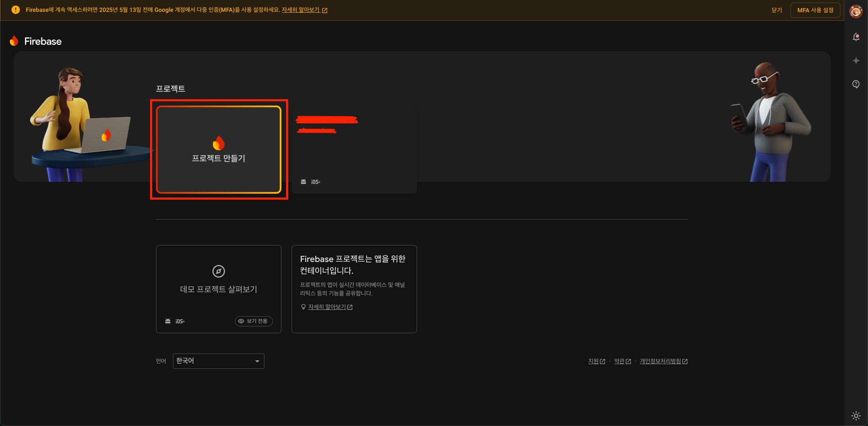Open the help question mark icon
Screen dimensions: 868x426
856,84
